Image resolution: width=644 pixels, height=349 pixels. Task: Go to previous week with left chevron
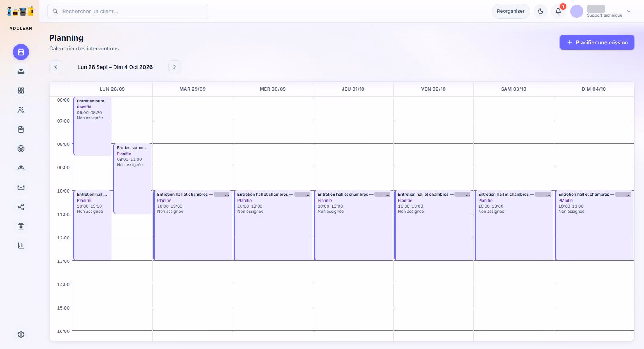click(56, 67)
